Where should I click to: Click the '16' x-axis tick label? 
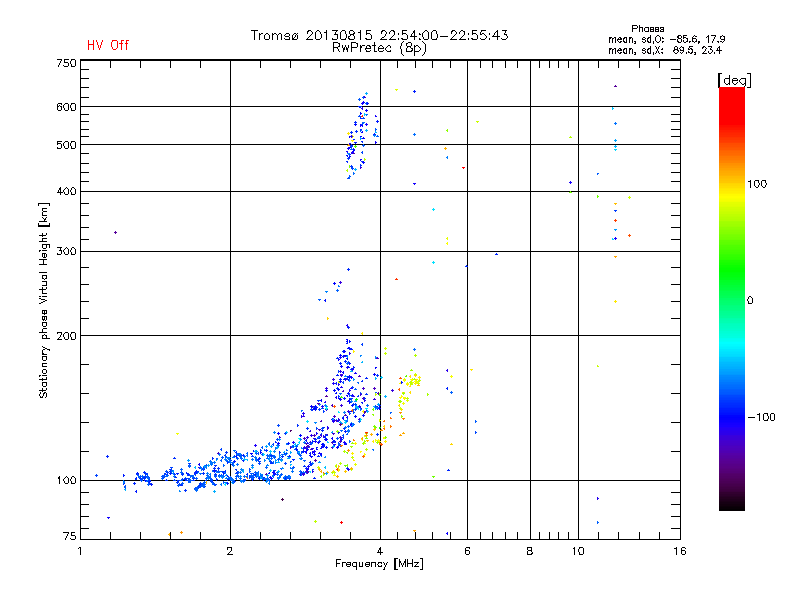coord(680,551)
